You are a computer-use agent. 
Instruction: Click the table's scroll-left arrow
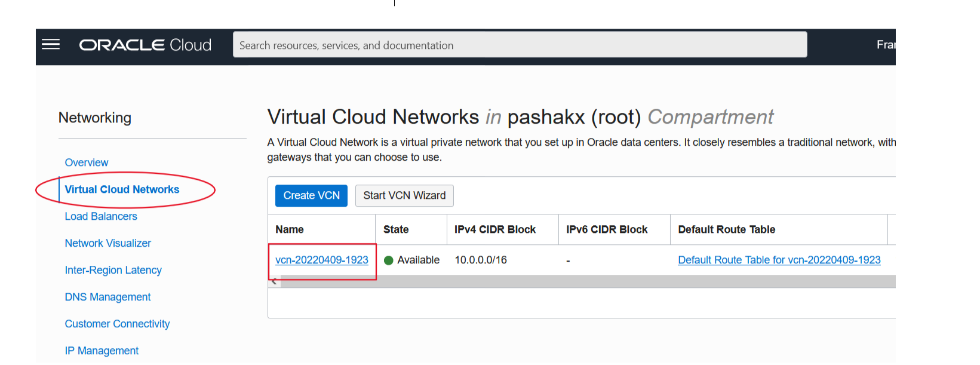[x=274, y=281]
